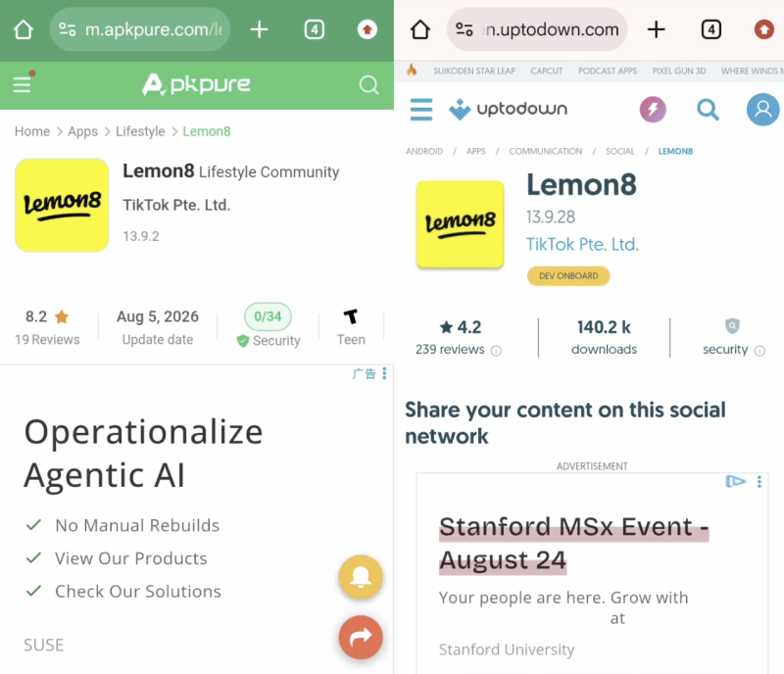This screenshot has width=784, height=674.
Task: Tap the Uptodown logo
Action: 508,109
